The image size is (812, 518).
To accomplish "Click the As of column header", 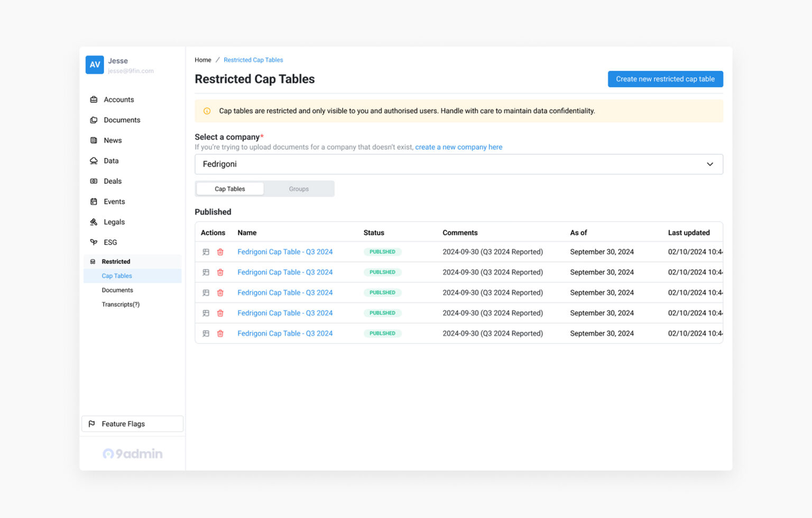I will click(x=578, y=233).
